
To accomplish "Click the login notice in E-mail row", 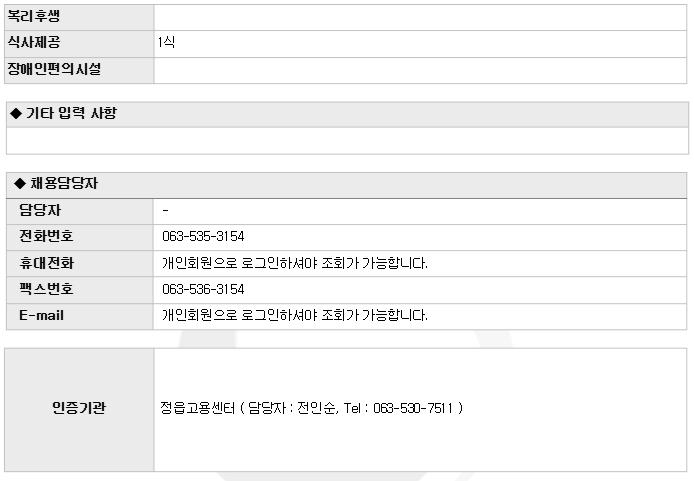I will point(295,316).
